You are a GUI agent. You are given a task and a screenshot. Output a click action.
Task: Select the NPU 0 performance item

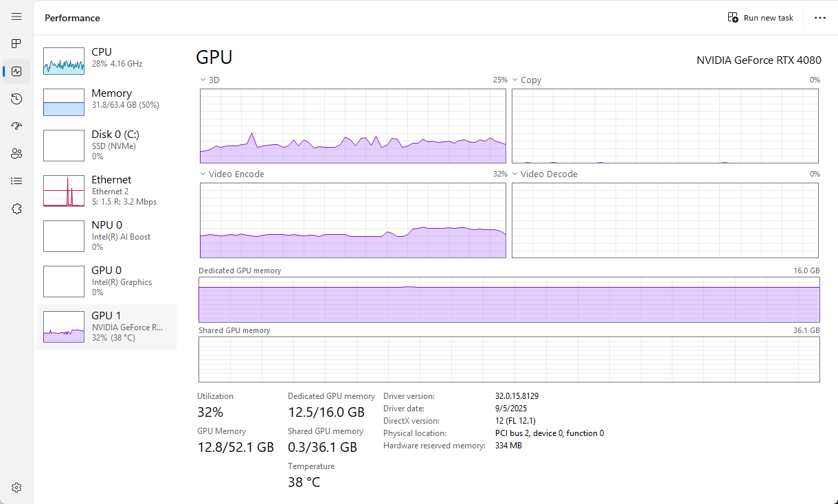point(106,236)
